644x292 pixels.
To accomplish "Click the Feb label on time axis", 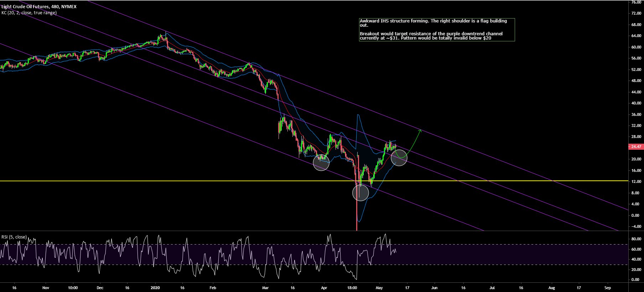I will 213,287.
